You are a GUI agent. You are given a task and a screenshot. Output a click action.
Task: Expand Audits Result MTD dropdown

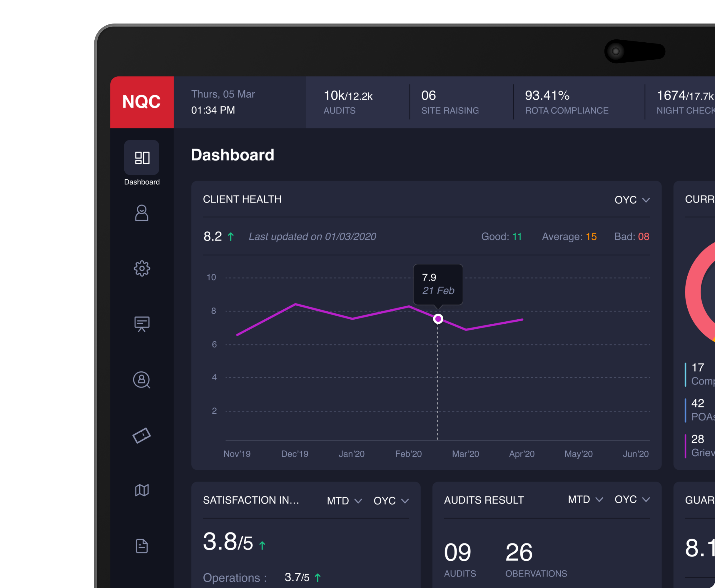(x=585, y=499)
